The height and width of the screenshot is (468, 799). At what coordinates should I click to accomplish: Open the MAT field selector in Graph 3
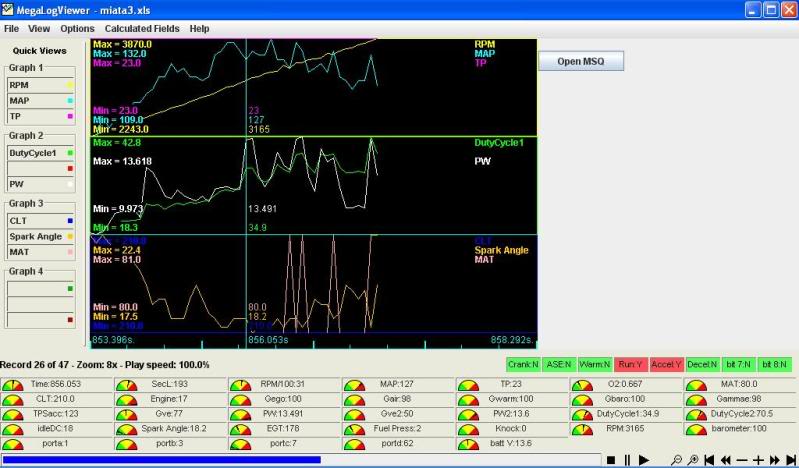pos(41,252)
